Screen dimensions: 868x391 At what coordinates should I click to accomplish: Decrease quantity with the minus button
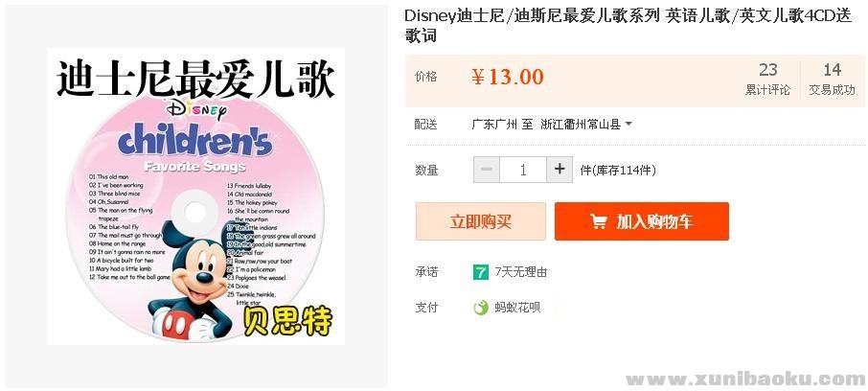(x=487, y=170)
